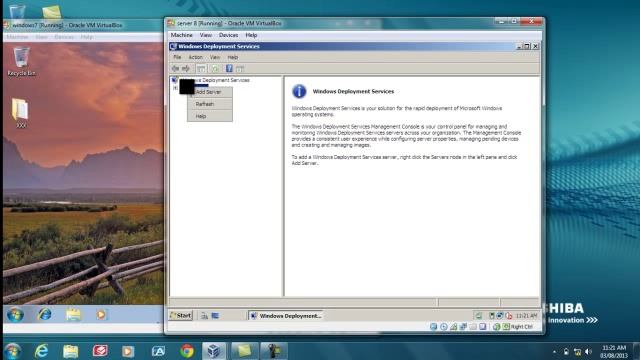Click the green tray icon in guest taskbar
Viewport: 640px width, 360px height.
[x=479, y=316]
